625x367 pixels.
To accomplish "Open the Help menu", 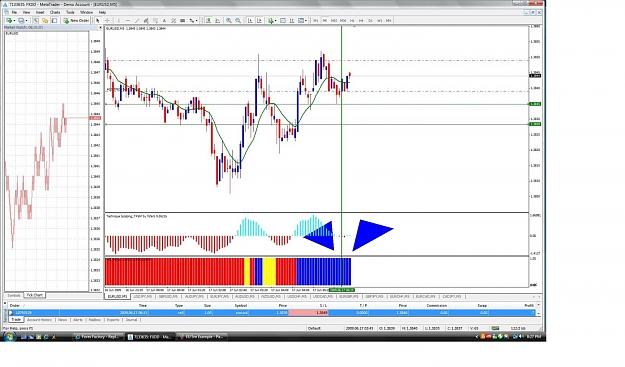I will [102, 12].
